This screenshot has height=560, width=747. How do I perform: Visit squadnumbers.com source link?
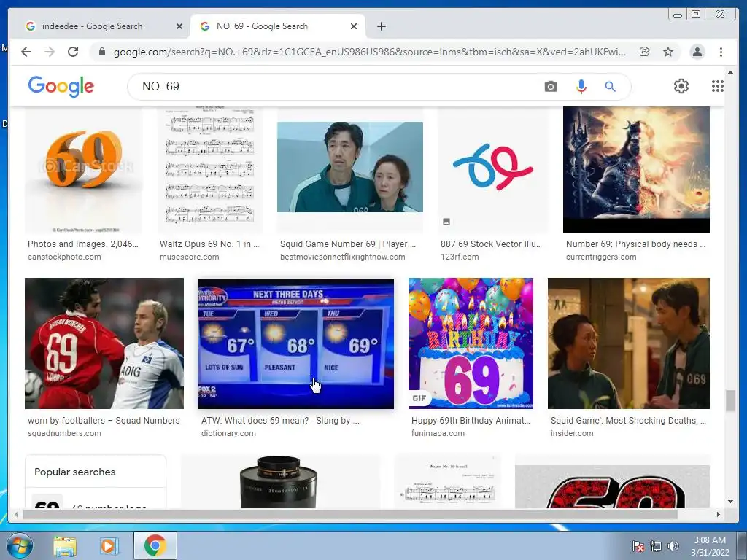(x=64, y=433)
